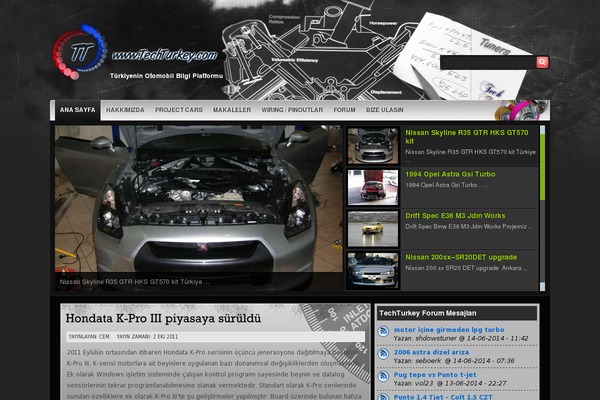Select the MAKALELER menu item
The image size is (600, 400).
click(x=232, y=110)
